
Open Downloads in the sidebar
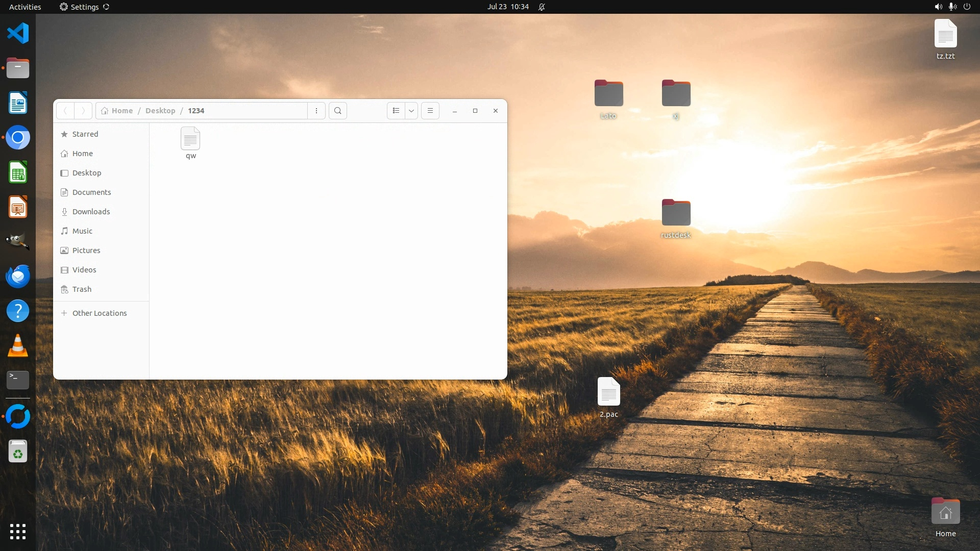click(91, 212)
